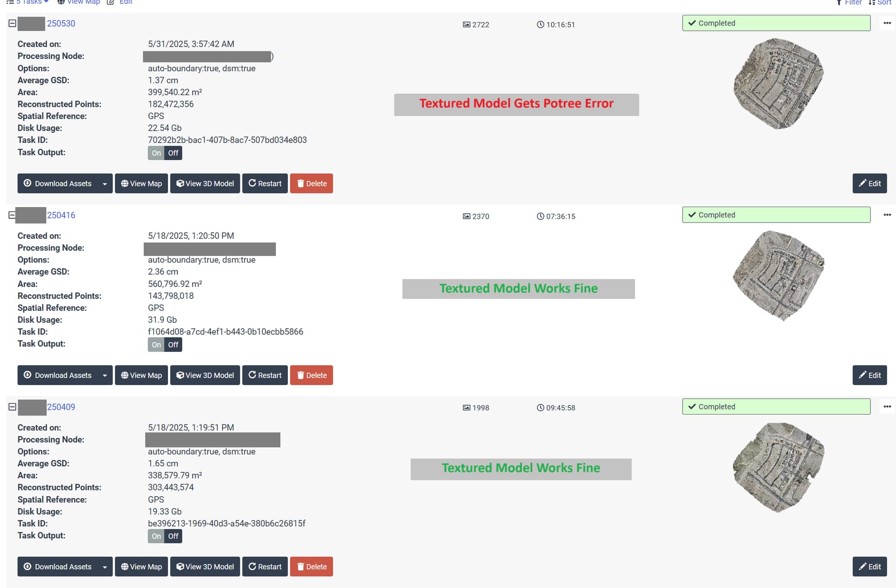The width and height of the screenshot is (896, 588).
Task: Click the Sort icon at top right
Action: coord(871,3)
